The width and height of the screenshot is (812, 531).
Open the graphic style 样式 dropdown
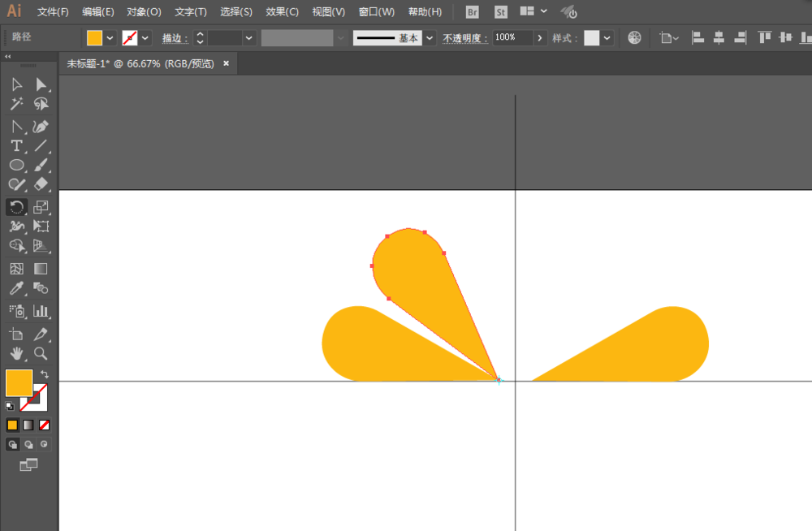[x=607, y=38]
